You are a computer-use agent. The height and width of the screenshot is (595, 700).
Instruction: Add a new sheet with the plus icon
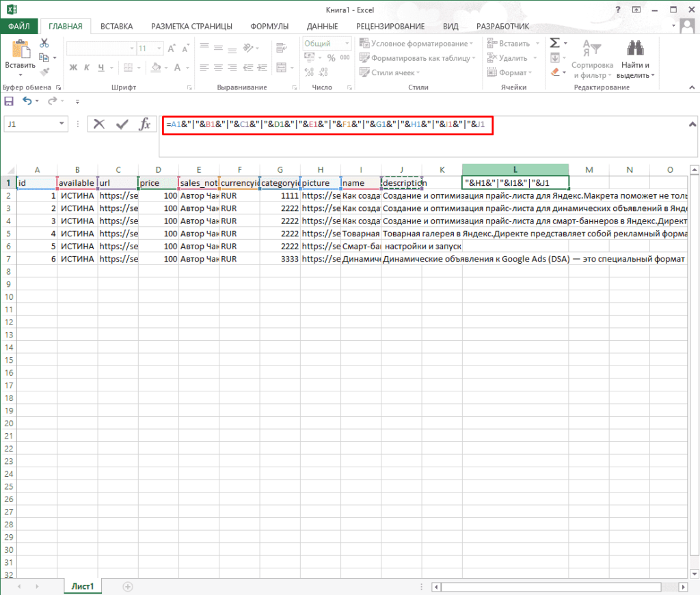[127, 586]
